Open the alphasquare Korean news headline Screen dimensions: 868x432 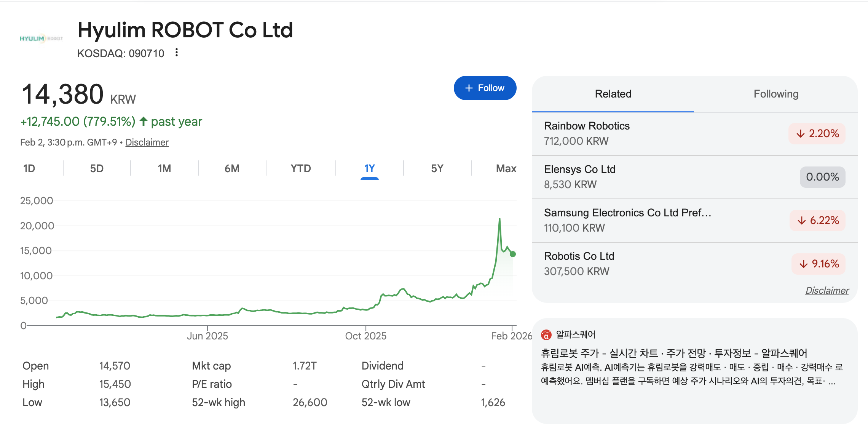pos(673,353)
